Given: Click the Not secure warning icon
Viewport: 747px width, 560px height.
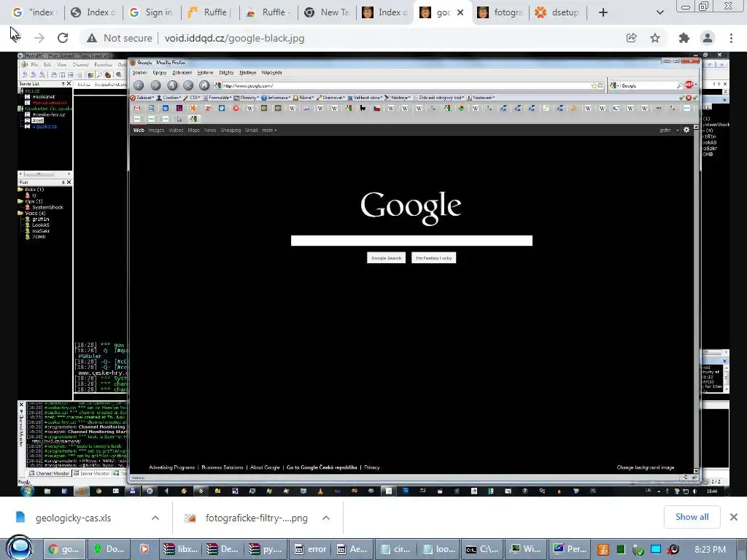Looking at the screenshot, I should click(x=92, y=38).
